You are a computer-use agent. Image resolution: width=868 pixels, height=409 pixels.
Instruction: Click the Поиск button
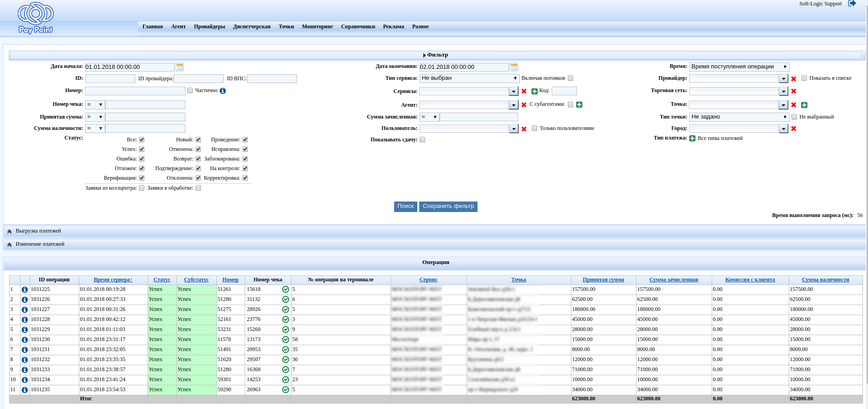coord(406,207)
